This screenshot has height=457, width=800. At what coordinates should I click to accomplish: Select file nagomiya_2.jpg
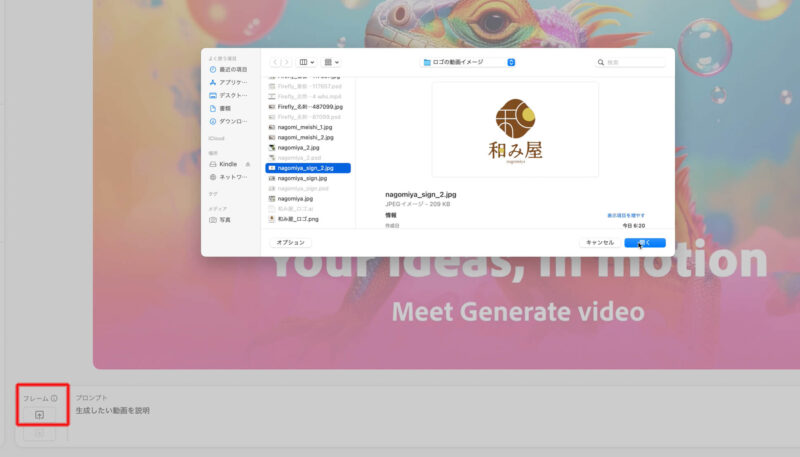click(308, 147)
